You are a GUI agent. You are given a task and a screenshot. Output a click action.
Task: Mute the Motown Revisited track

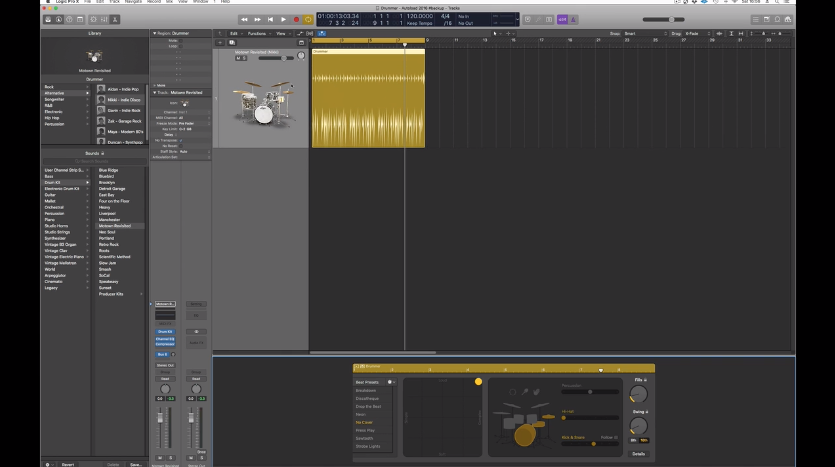coord(238,58)
